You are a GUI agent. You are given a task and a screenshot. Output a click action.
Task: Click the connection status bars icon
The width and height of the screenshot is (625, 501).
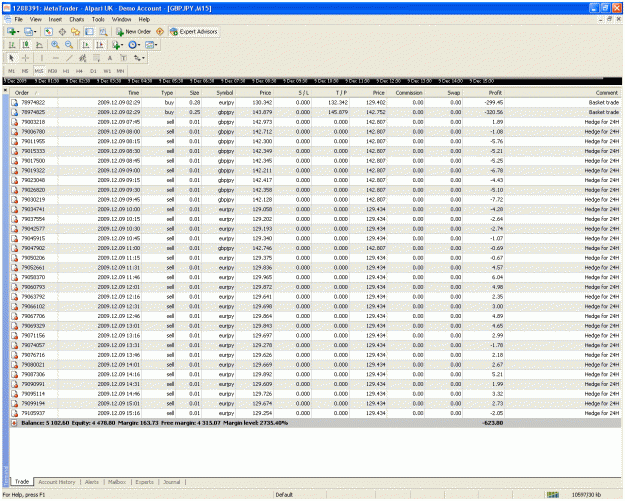[552, 495]
